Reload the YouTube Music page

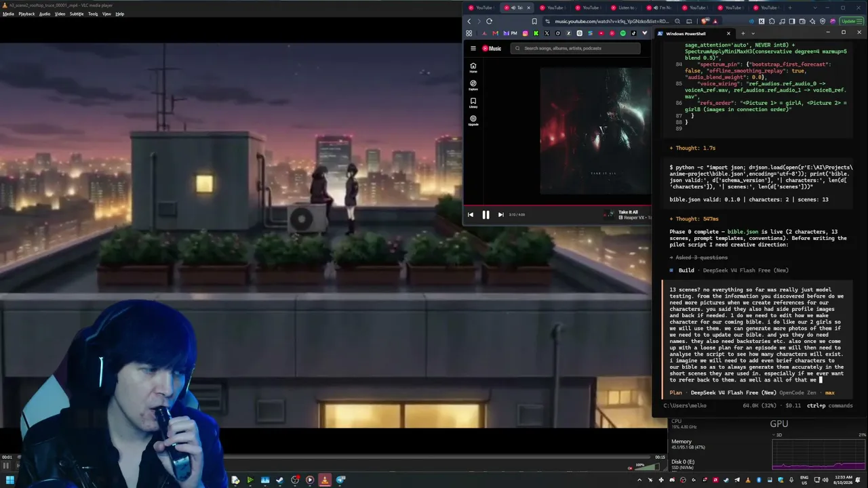click(489, 21)
